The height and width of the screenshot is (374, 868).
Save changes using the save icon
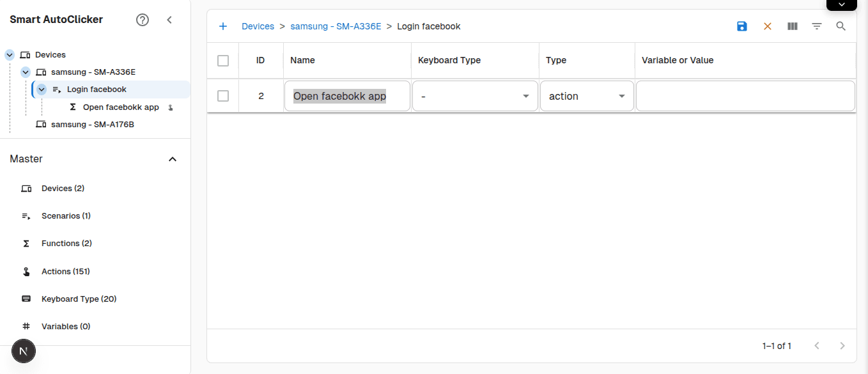(741, 26)
